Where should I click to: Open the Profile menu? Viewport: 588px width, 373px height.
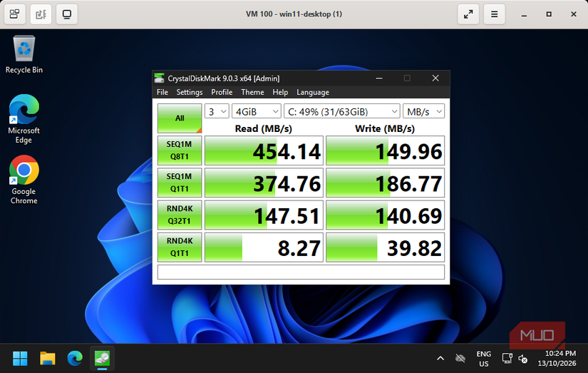(222, 92)
